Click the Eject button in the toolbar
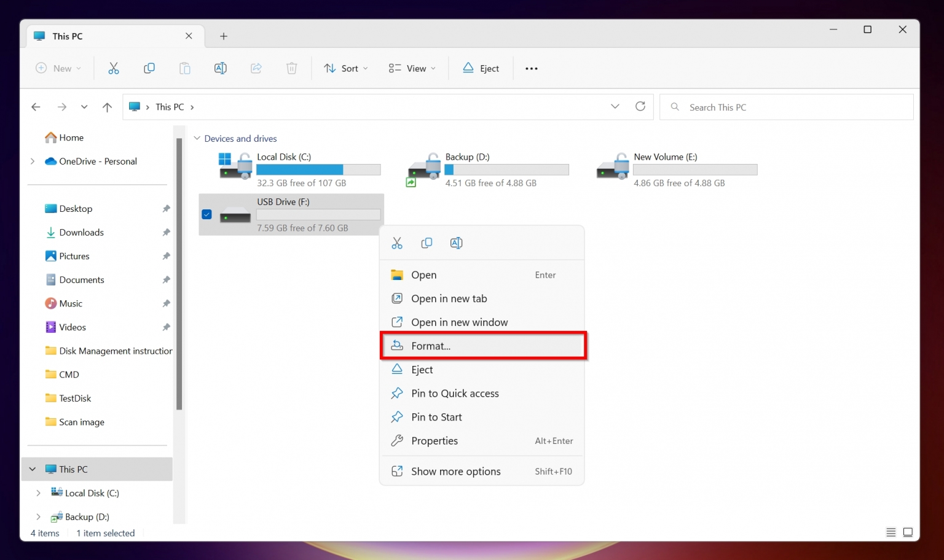The height and width of the screenshot is (560, 944). click(x=481, y=68)
